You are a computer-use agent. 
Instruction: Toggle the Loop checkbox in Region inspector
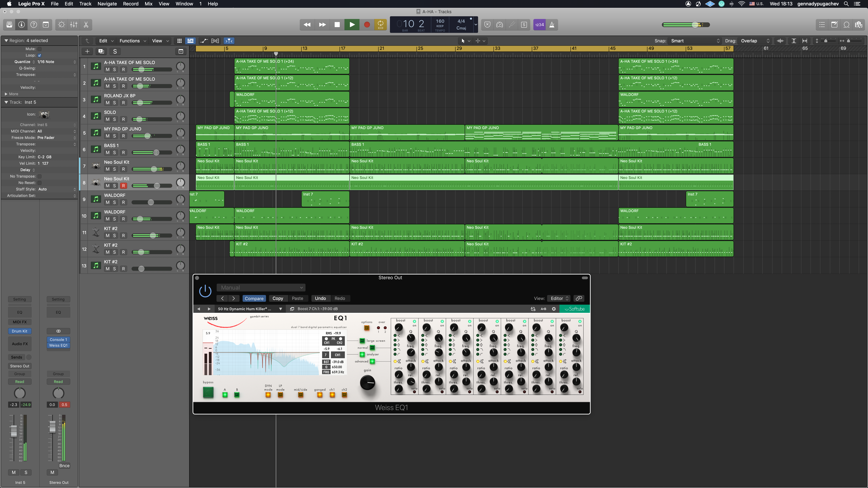coord(40,55)
